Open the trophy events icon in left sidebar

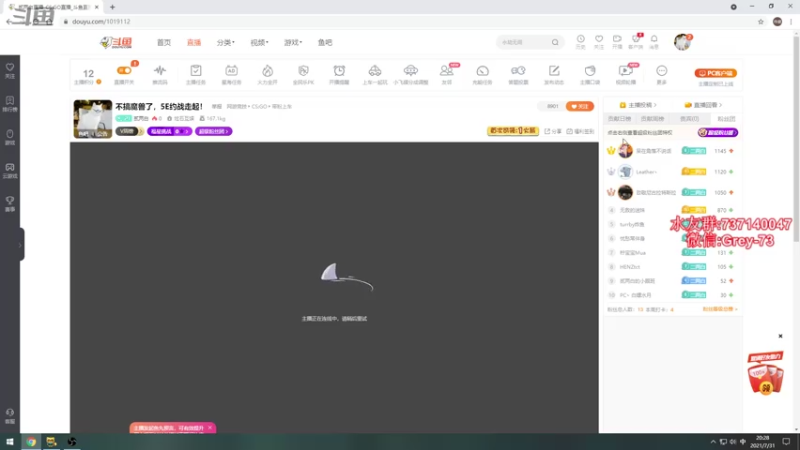tap(10, 204)
